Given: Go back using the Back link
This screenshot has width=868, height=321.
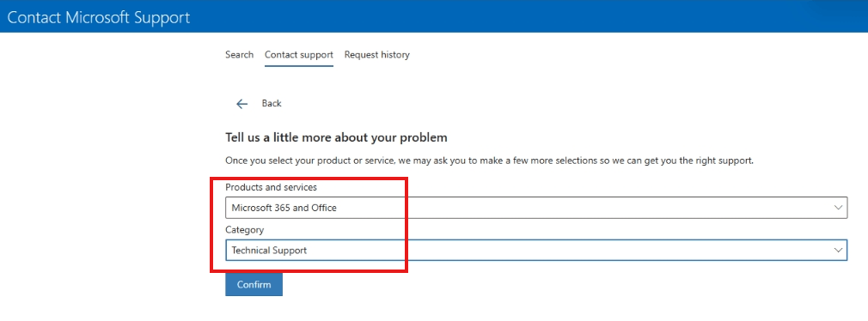Looking at the screenshot, I should pos(272,103).
